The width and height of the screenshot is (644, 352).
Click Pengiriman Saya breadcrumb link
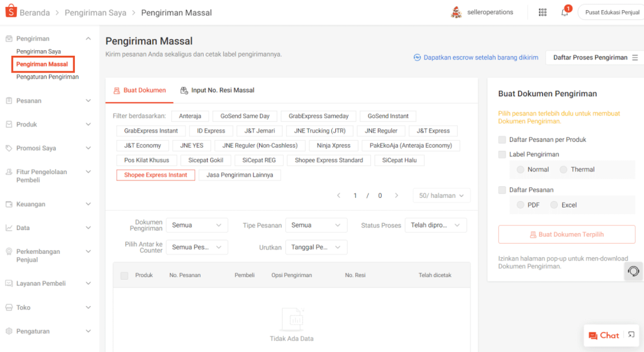[x=96, y=13]
